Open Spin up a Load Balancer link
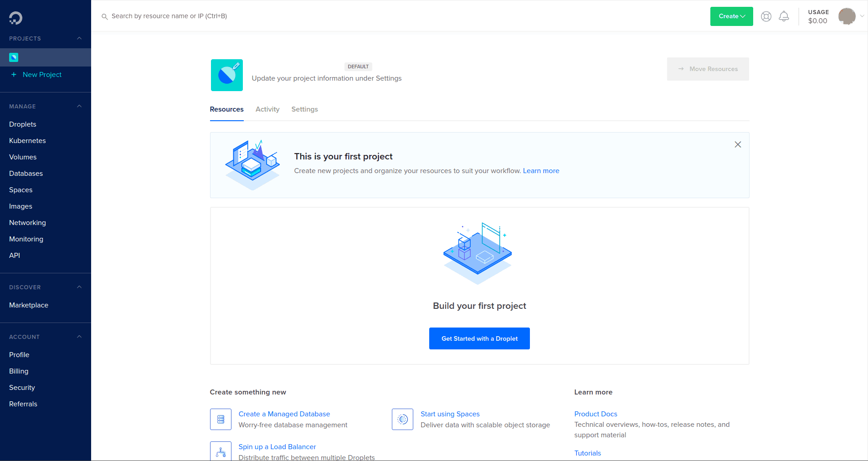868x461 pixels. pyautogui.click(x=277, y=447)
